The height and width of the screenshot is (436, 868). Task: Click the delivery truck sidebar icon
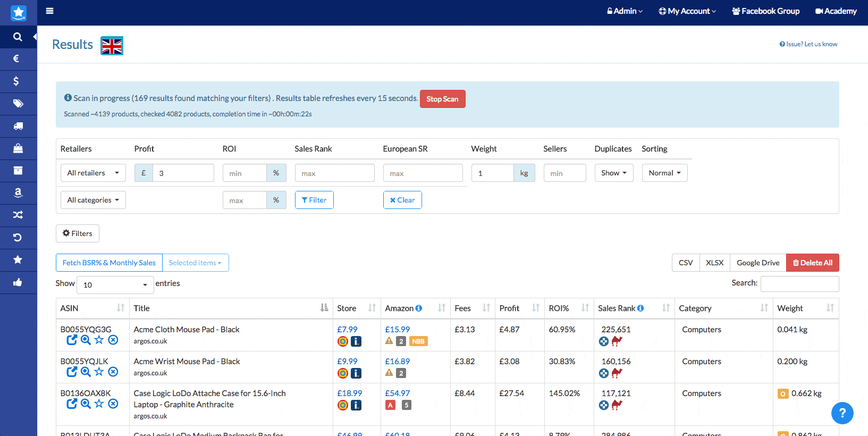point(18,126)
